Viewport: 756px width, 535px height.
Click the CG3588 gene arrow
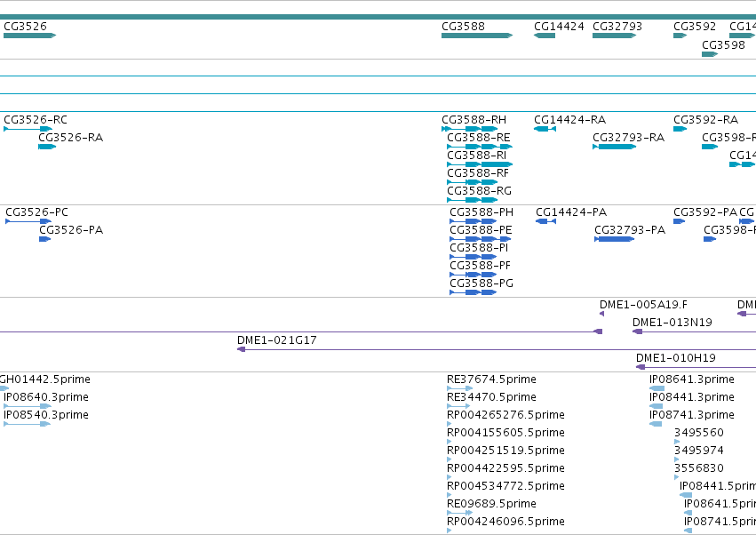point(477,36)
